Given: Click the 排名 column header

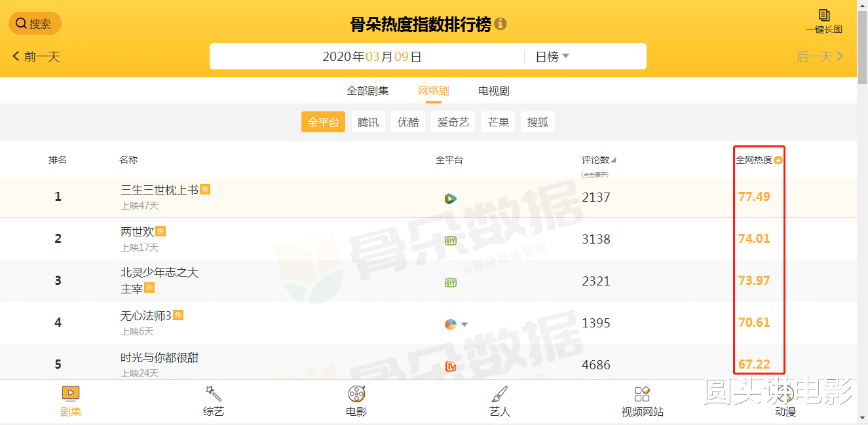Looking at the screenshot, I should coord(58,160).
